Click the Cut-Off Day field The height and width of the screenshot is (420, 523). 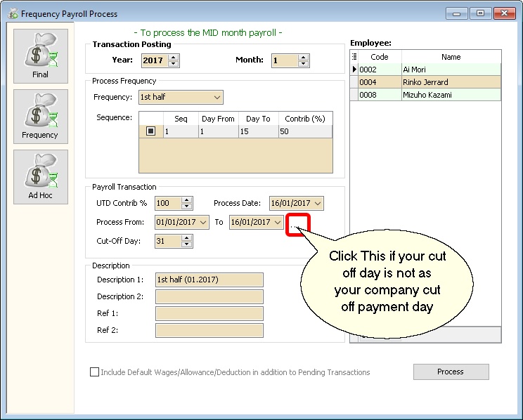point(169,242)
